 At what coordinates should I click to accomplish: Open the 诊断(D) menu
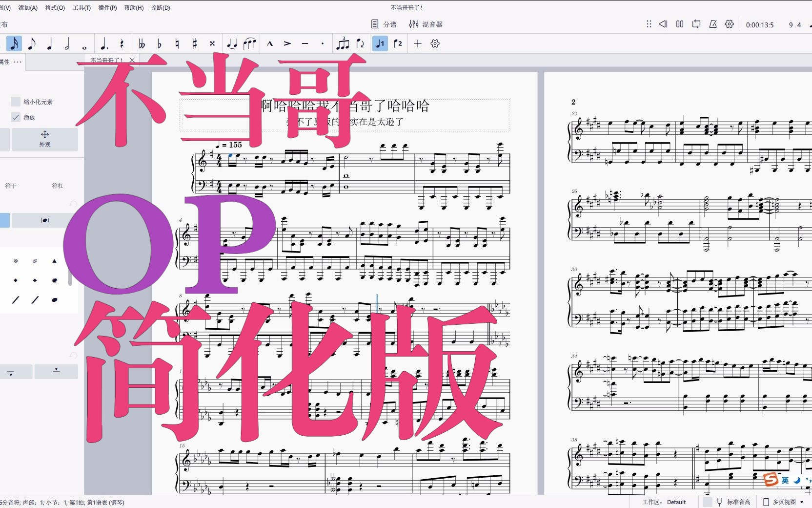coord(161,8)
